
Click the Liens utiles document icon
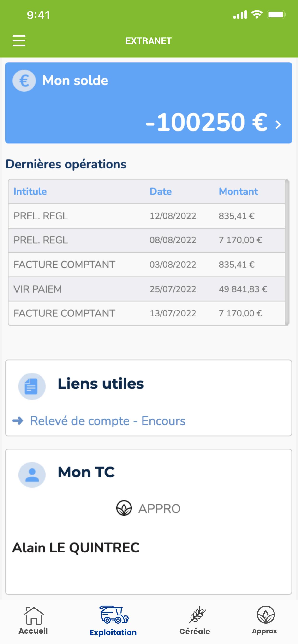point(32,386)
